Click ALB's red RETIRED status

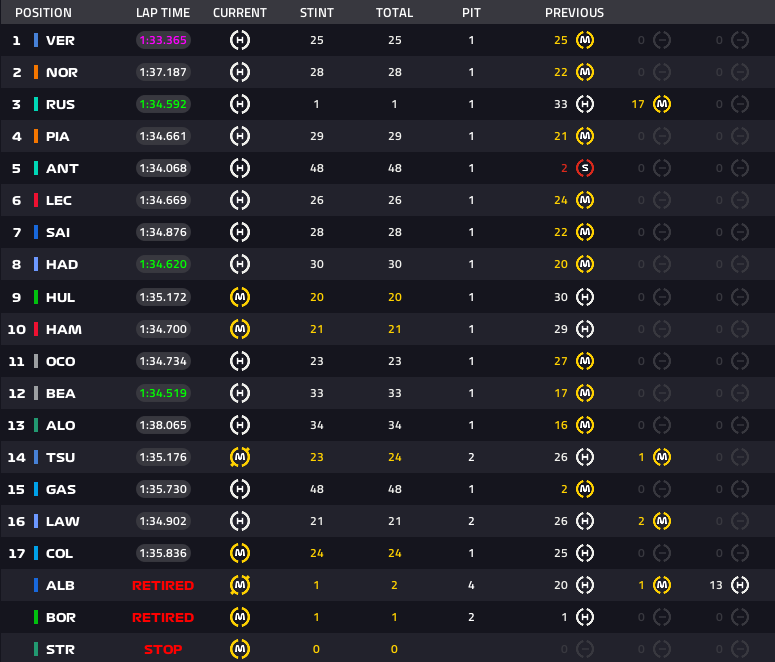pos(163,585)
